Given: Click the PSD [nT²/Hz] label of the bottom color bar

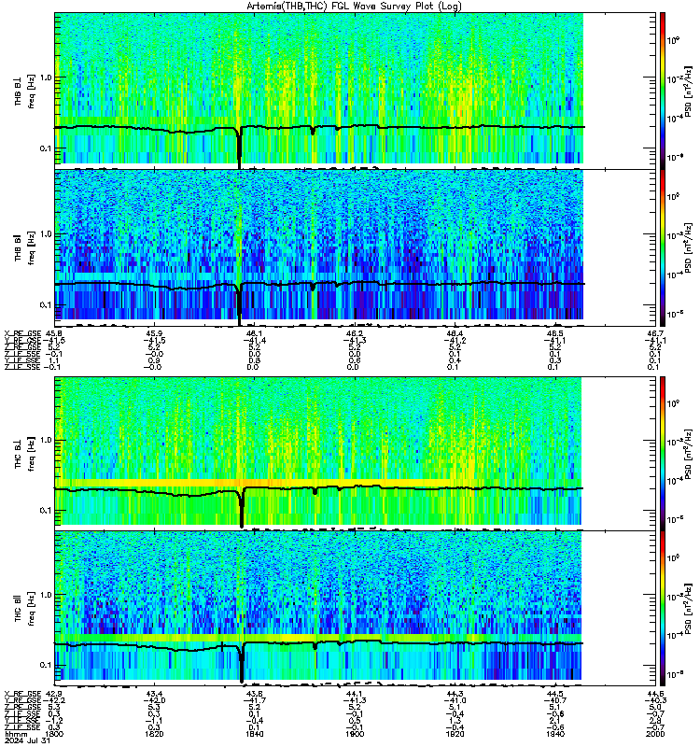Looking at the screenshot, I should point(688,609).
